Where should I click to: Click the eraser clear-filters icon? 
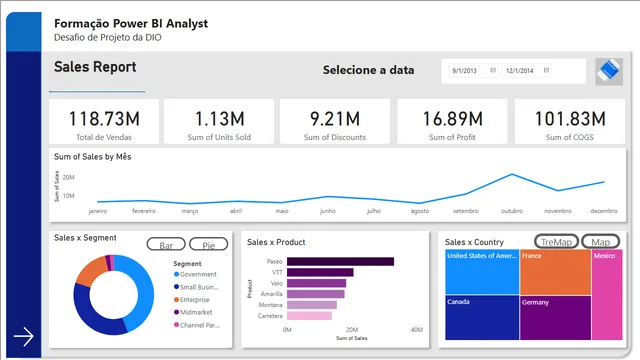point(609,71)
